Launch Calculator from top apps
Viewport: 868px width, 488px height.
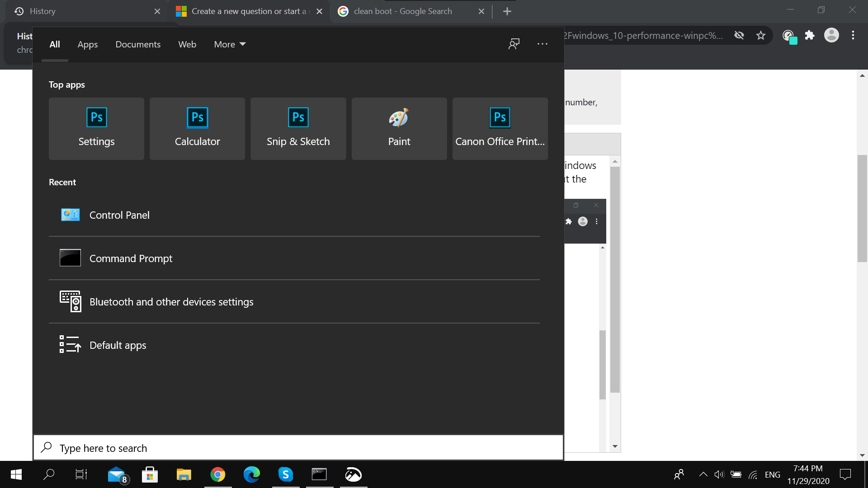coord(197,128)
